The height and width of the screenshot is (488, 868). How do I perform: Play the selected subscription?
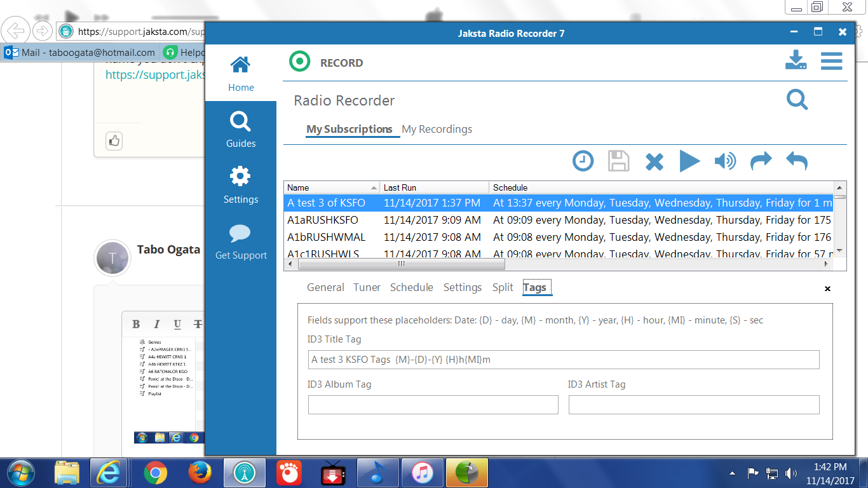coord(689,161)
